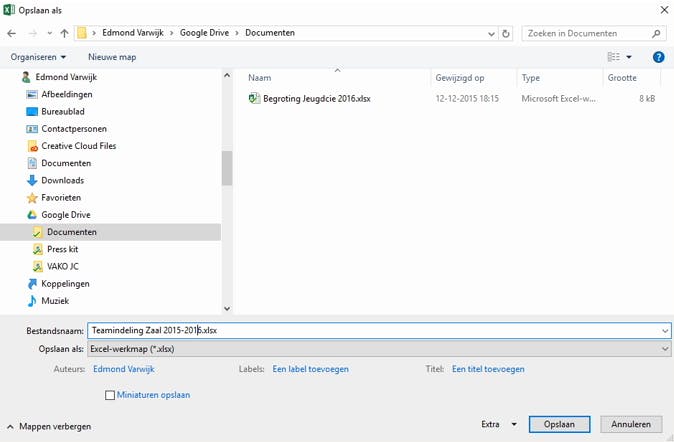Click the search magnifier icon
Viewport: 674px width, 442px height.
click(x=656, y=33)
